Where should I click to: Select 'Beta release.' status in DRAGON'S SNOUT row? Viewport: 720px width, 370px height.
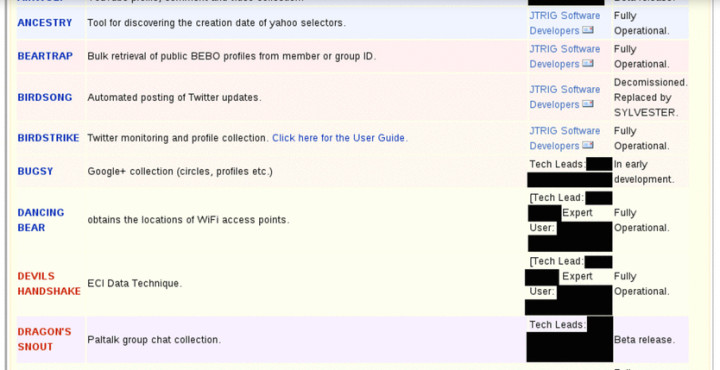(x=644, y=340)
